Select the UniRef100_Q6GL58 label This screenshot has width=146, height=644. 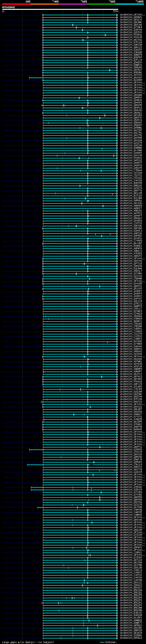(x=131, y=530)
